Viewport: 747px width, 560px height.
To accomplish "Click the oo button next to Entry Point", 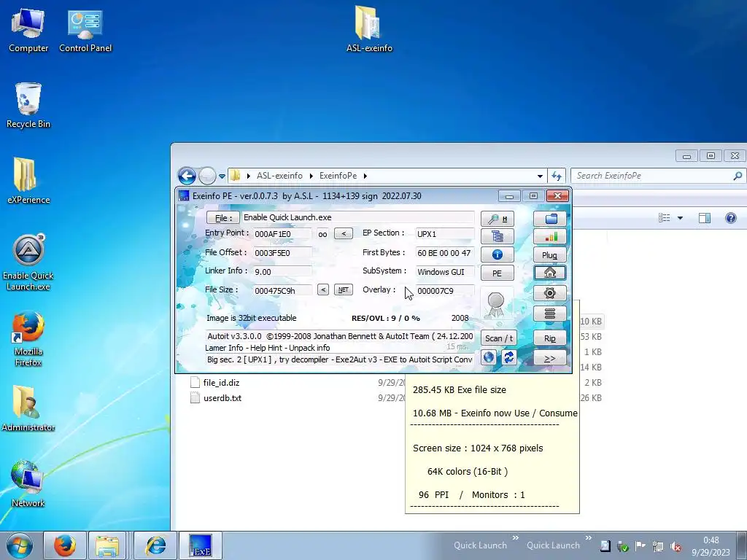I will [322, 234].
